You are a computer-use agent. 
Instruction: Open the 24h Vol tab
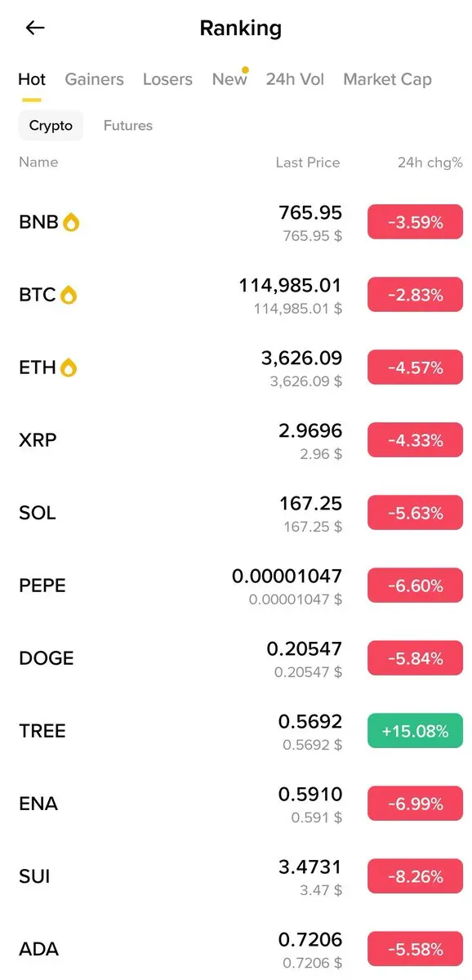click(x=295, y=79)
